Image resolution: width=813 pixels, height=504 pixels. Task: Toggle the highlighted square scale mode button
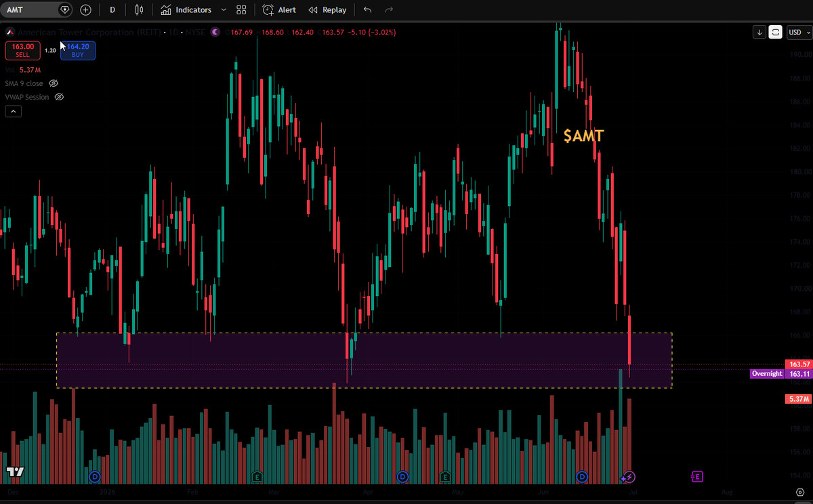coord(776,32)
